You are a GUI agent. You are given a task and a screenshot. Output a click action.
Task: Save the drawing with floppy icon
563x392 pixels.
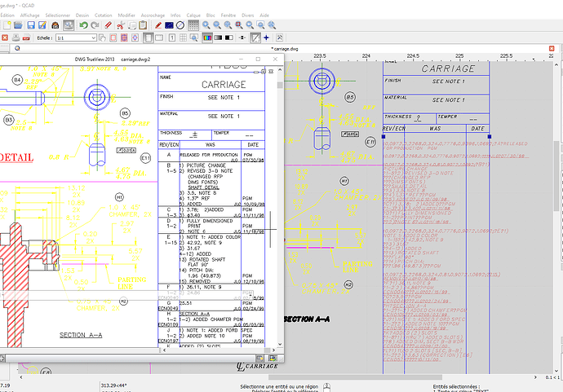tap(31, 25)
